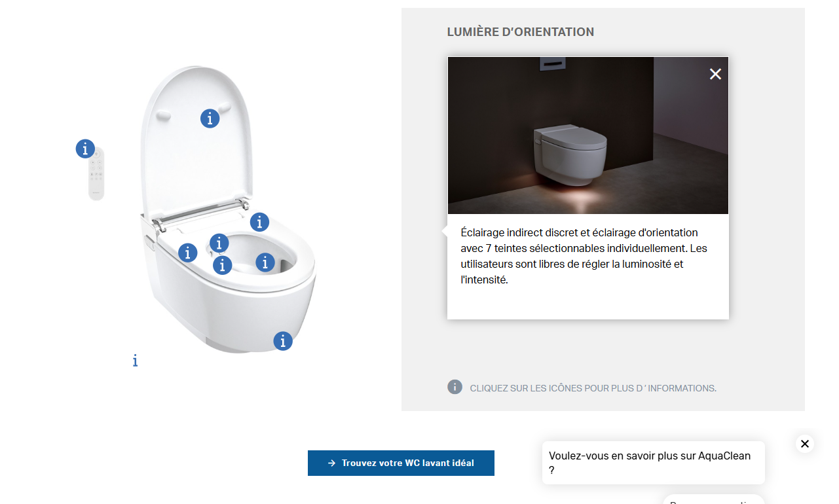Click the gray info icon beside 'Cliquez sur les icônes'
Screen dimensions: 839x504
[455, 387]
